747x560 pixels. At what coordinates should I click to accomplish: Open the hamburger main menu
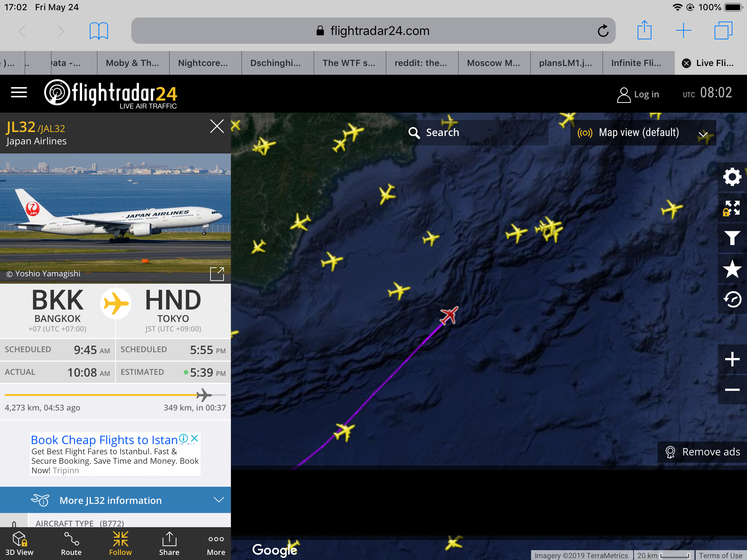[x=19, y=93]
